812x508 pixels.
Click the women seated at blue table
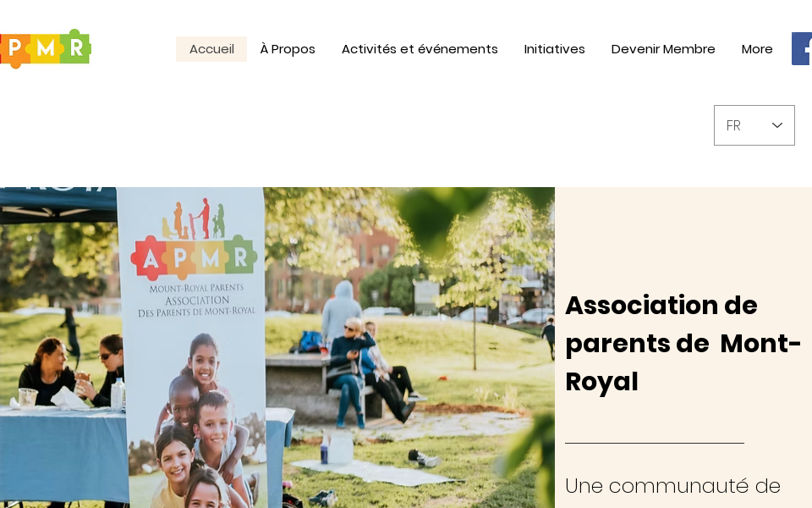coord(71,370)
